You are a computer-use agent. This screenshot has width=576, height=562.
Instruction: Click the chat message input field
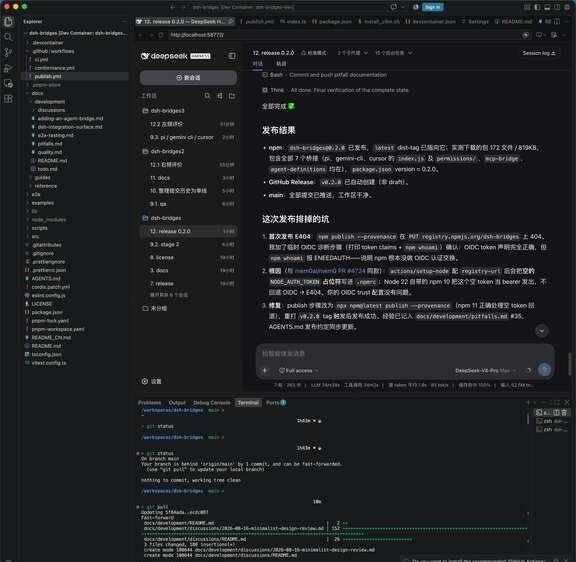coord(405,354)
